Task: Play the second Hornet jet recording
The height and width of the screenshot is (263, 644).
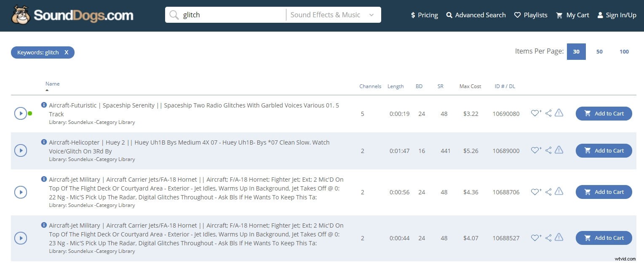Action: 20,238
